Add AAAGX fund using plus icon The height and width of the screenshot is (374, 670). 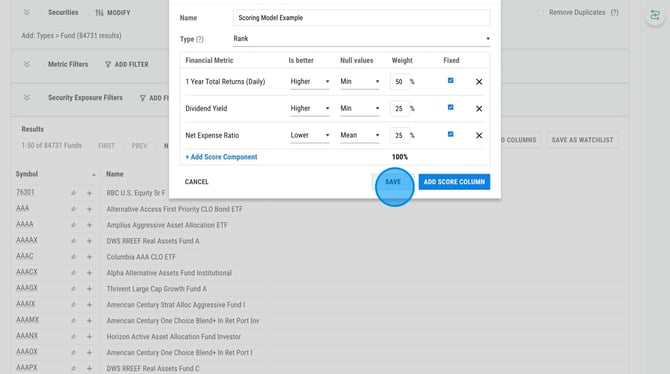coord(89,289)
